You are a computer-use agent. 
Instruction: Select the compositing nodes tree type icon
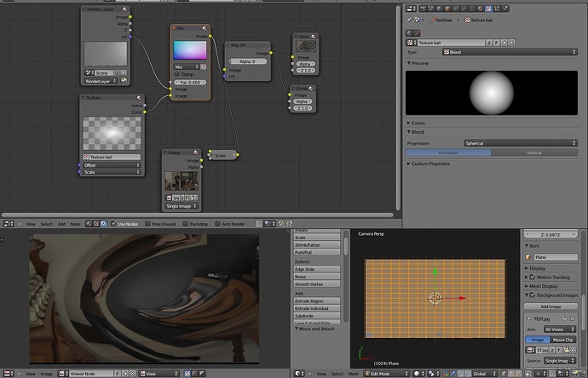coord(103,224)
